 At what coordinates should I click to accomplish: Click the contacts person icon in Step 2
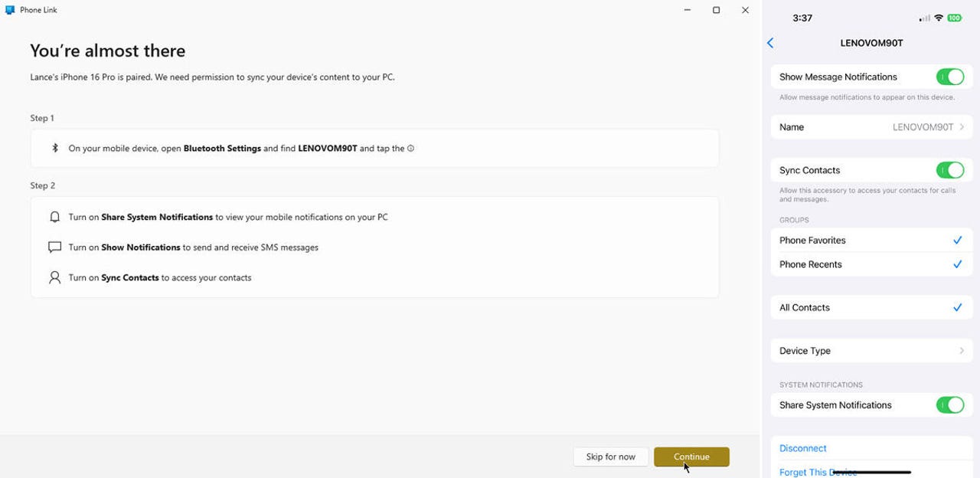pyautogui.click(x=54, y=277)
